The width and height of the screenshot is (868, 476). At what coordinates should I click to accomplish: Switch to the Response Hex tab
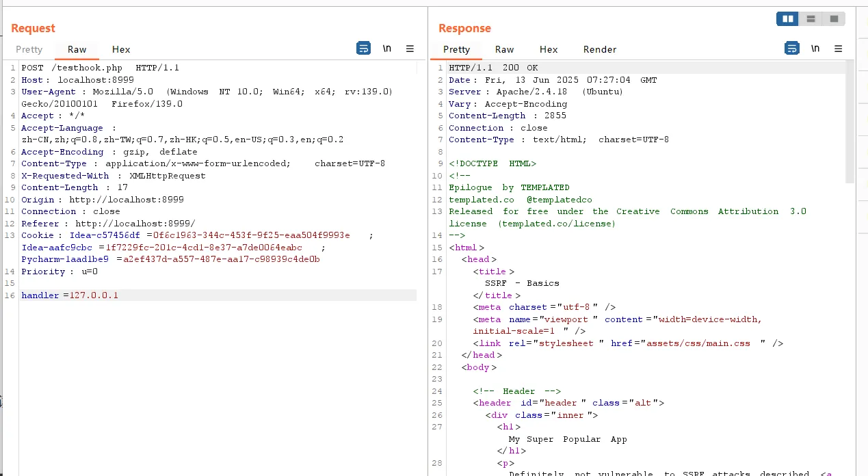[x=549, y=49]
